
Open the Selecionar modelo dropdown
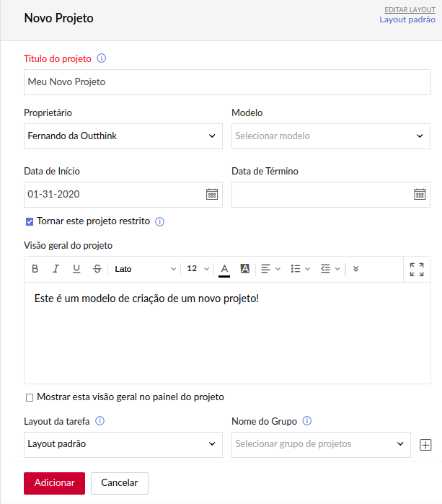tap(331, 136)
